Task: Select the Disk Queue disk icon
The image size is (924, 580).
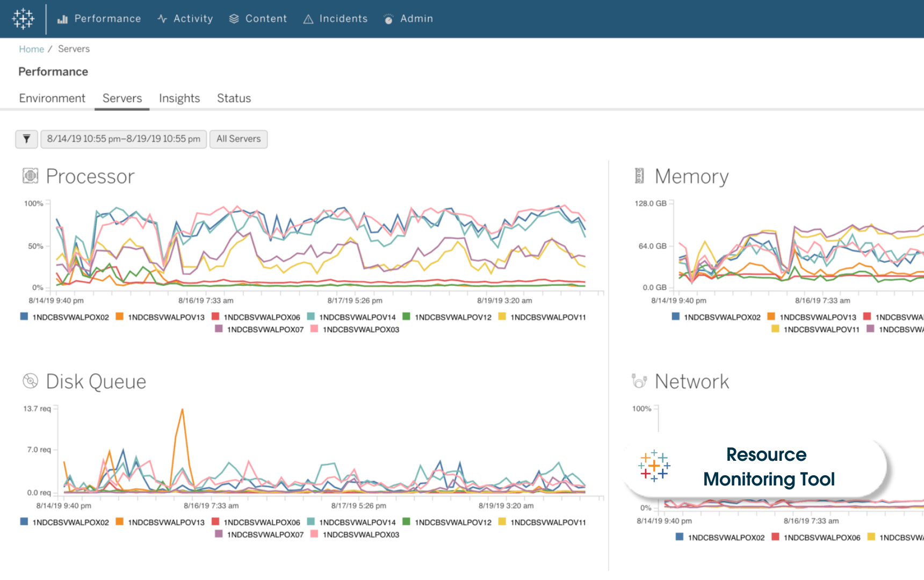Action: coord(30,380)
